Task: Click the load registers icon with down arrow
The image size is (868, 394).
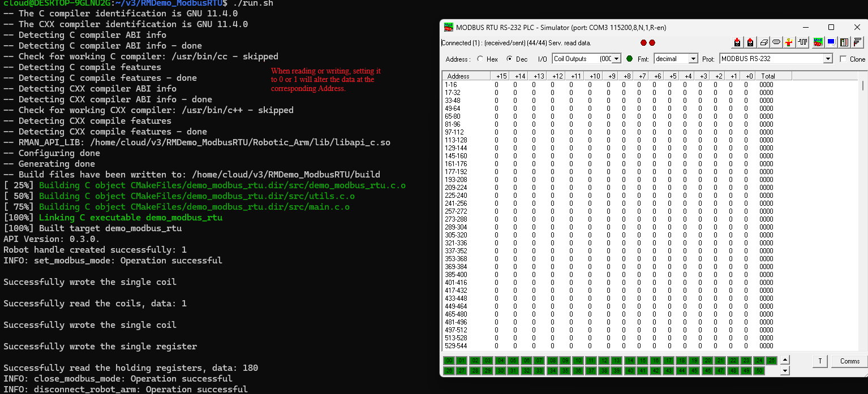Action: click(737, 42)
